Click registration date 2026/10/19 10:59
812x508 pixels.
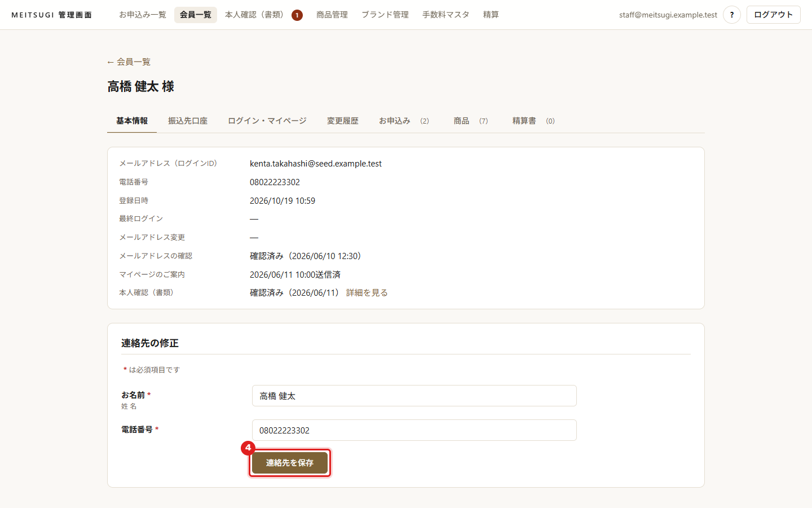[283, 201]
